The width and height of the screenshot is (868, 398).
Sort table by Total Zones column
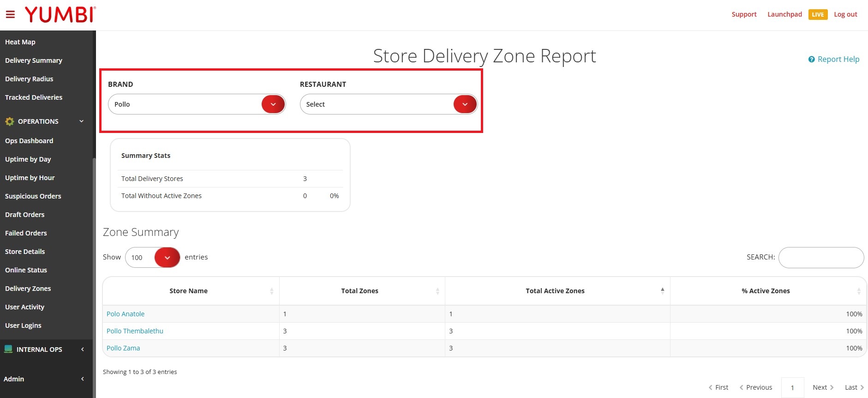pyautogui.click(x=362, y=291)
